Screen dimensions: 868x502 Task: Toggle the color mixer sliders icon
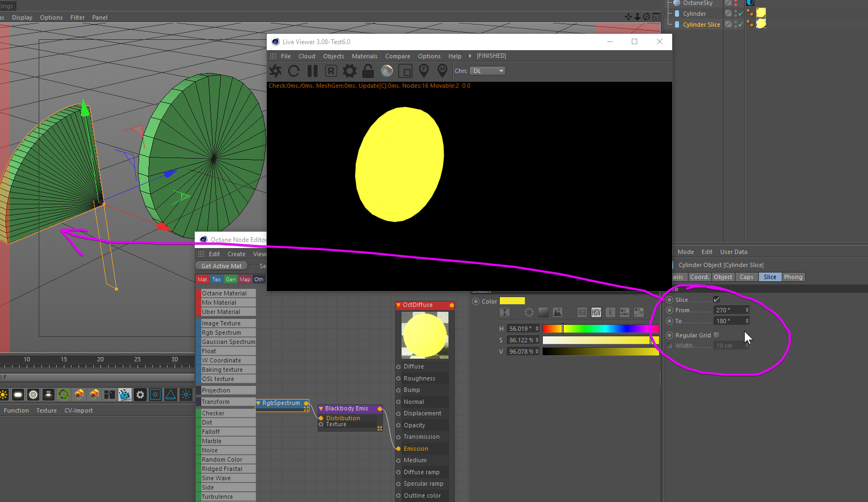[625, 312]
